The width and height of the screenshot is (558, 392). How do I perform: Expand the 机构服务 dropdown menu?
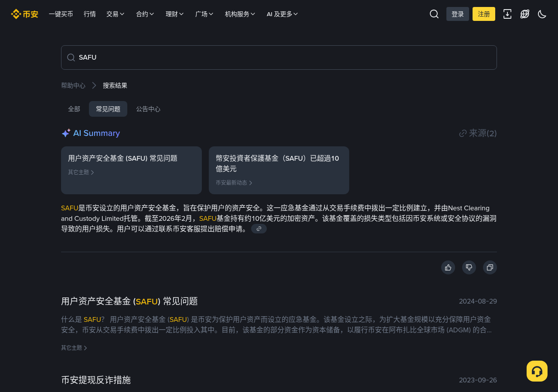[x=240, y=14]
